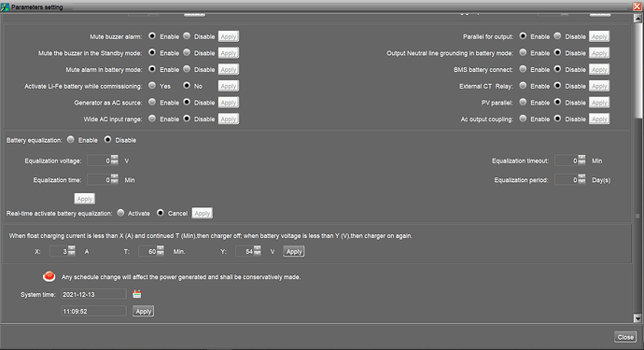Click the vertical scrollbar down arrow
The image size is (644, 350).
tap(637, 318)
